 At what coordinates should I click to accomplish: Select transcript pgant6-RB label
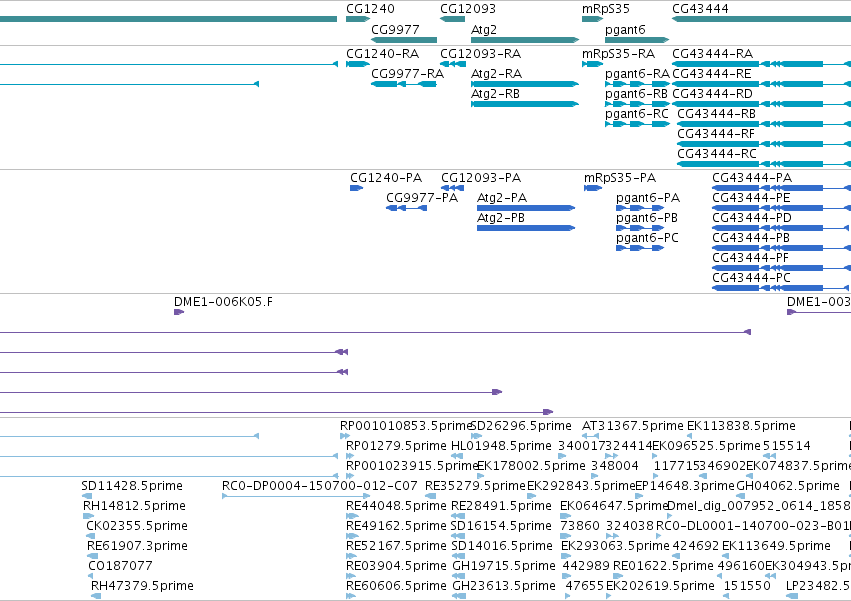[x=637, y=94]
